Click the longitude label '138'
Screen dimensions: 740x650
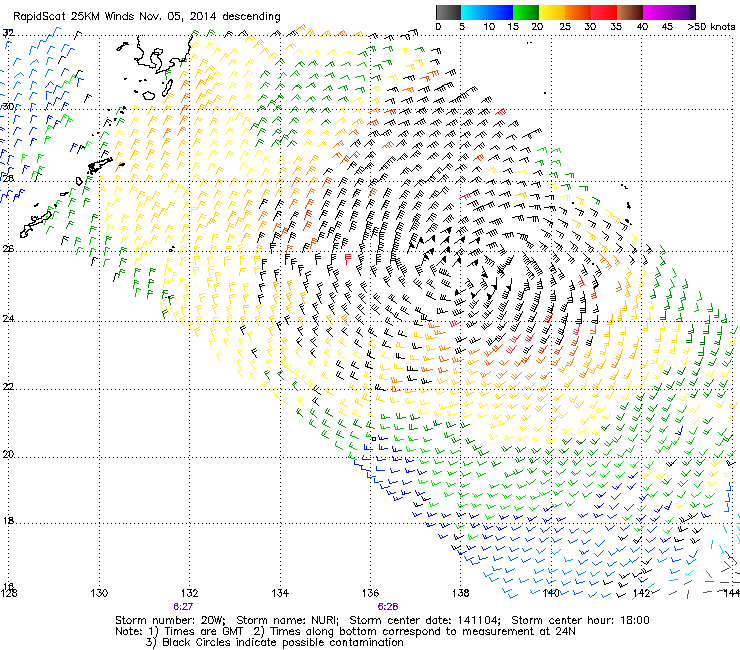coord(461,593)
